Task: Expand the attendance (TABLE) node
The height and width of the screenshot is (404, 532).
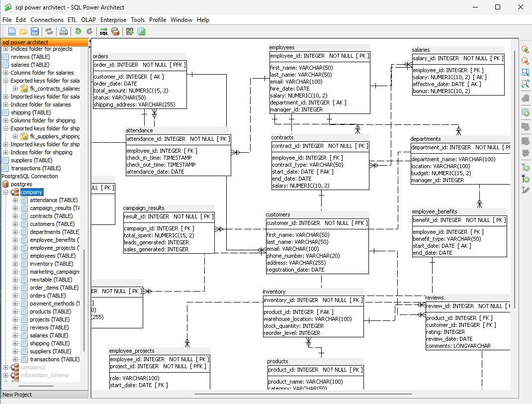Action: [x=15, y=201]
